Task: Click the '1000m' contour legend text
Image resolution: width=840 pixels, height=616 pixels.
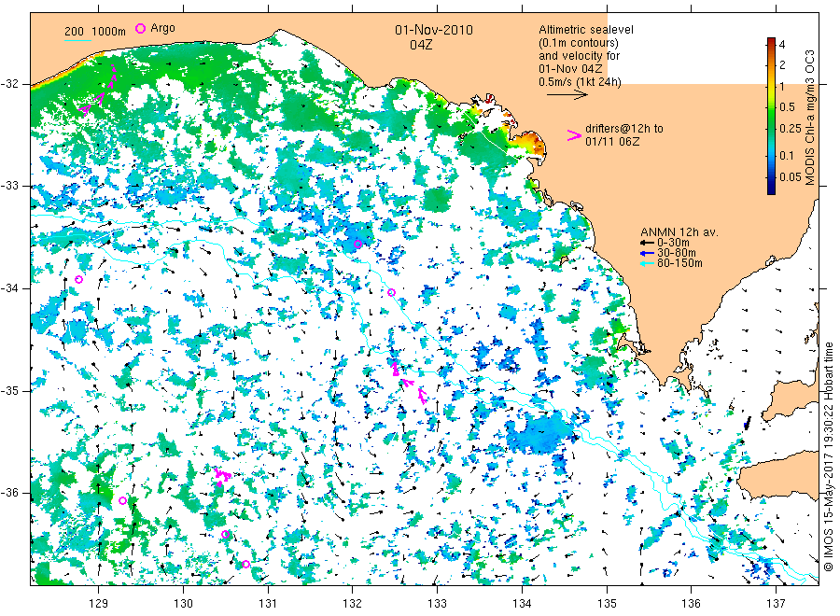Action: pyautogui.click(x=109, y=32)
